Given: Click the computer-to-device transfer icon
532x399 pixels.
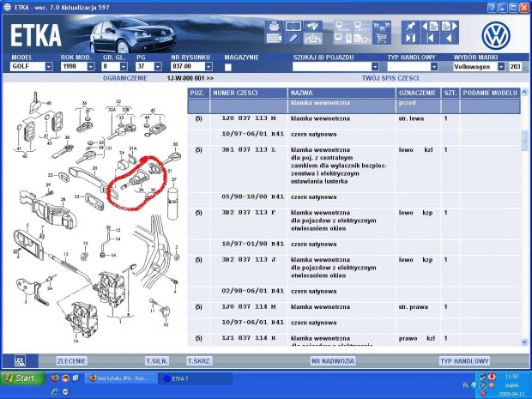Looking at the screenshot, I should click(343, 39).
